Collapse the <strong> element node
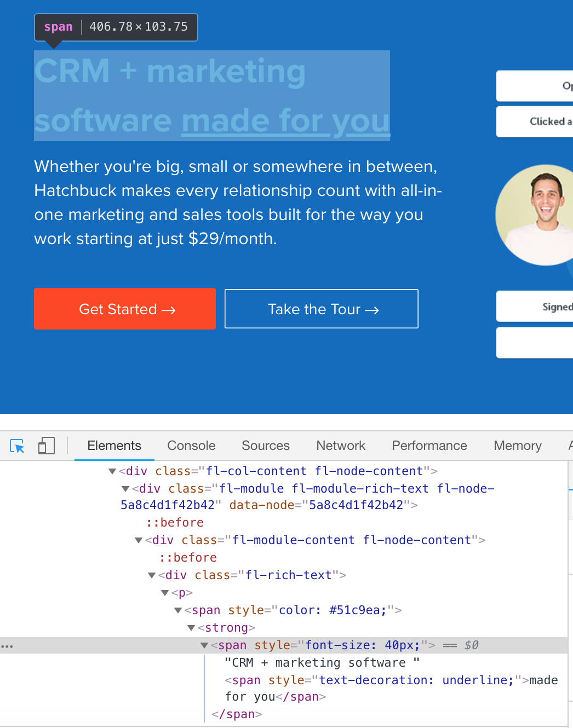573x728 pixels. [x=191, y=628]
